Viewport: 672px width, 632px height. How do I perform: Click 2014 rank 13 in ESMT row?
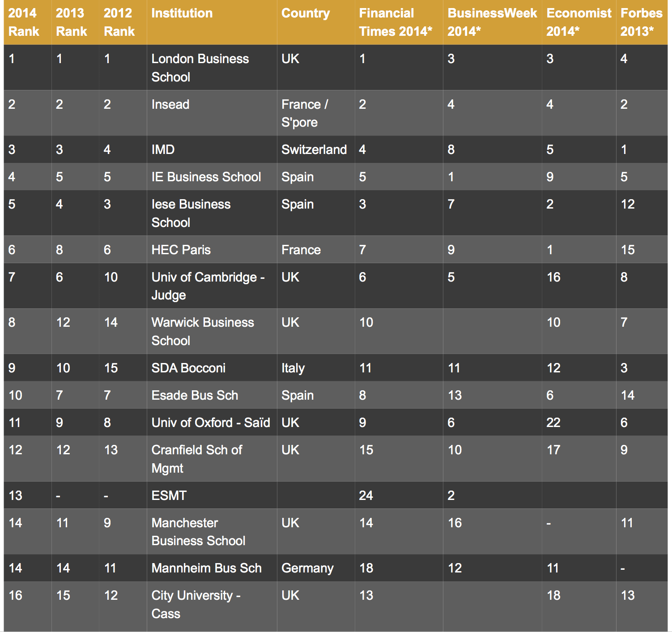tap(28, 495)
